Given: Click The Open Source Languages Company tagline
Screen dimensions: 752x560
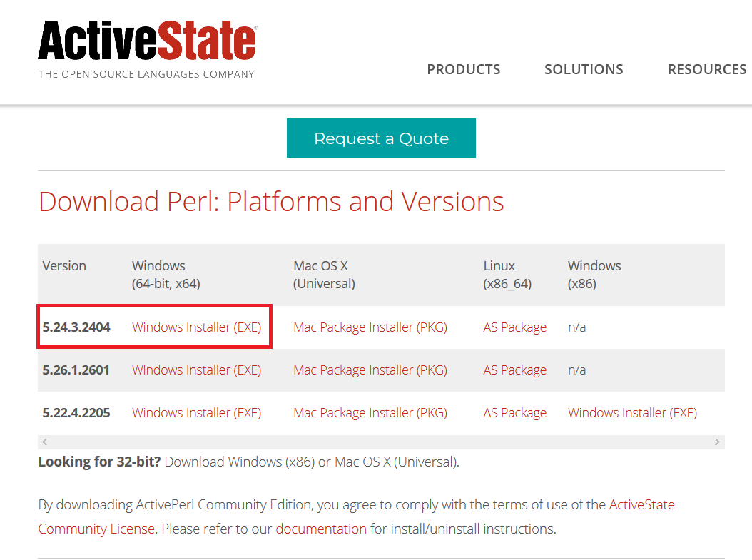Looking at the screenshot, I should click(146, 74).
